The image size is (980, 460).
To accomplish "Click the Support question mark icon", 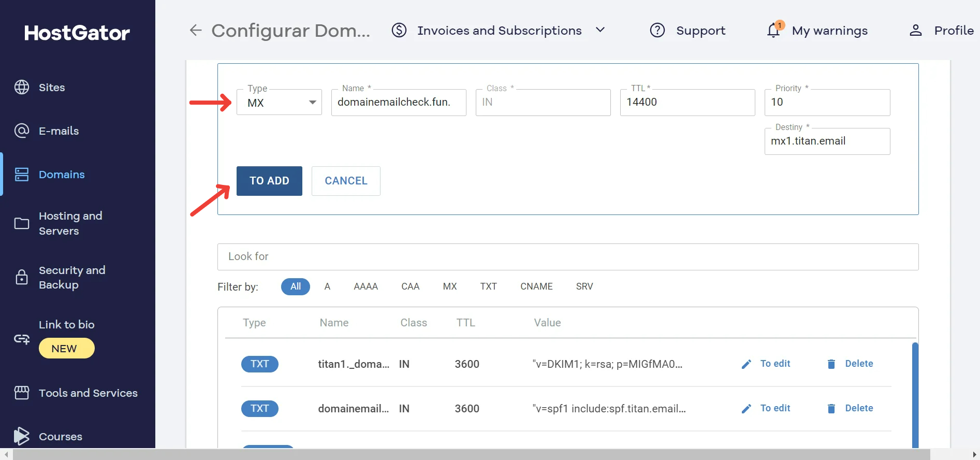I will [657, 31].
